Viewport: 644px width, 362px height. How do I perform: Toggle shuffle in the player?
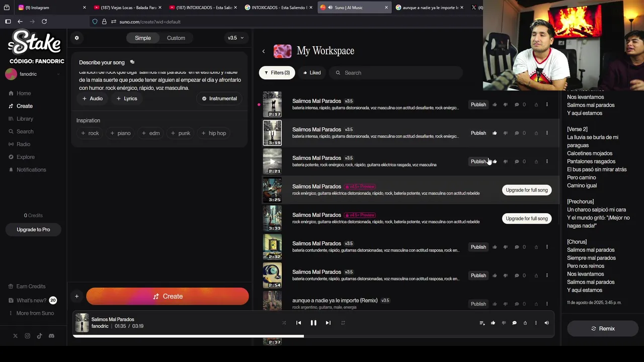(x=284, y=323)
